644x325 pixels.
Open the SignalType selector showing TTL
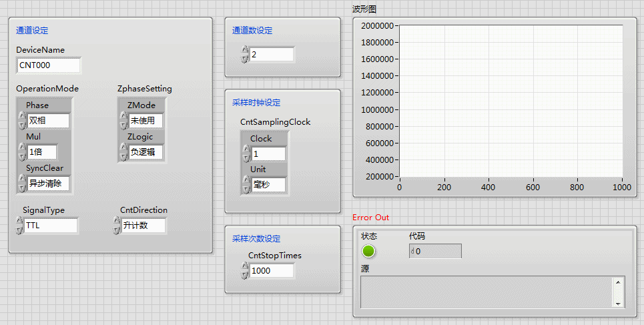coord(51,226)
